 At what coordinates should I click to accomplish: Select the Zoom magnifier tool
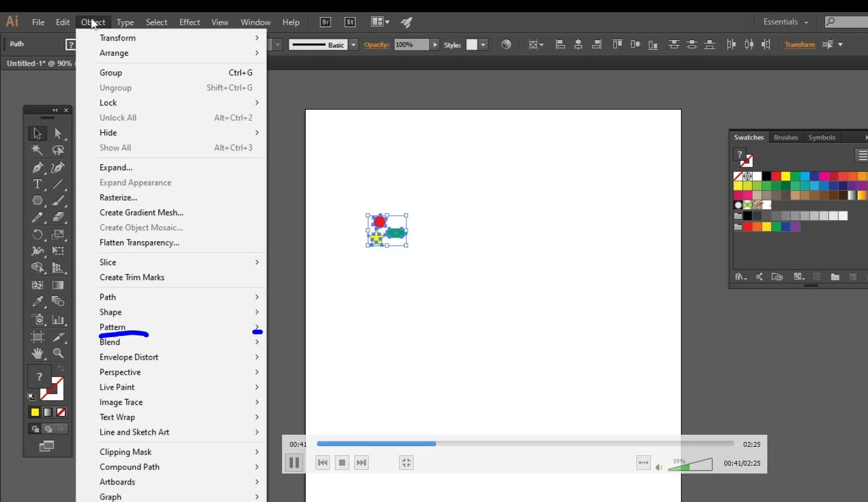[x=58, y=353]
